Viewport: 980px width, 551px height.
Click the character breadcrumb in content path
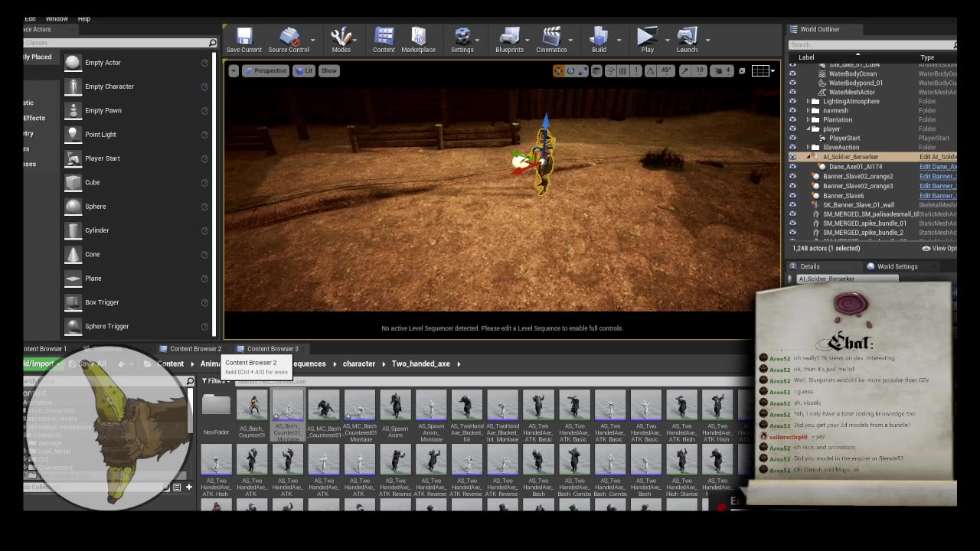[359, 364]
